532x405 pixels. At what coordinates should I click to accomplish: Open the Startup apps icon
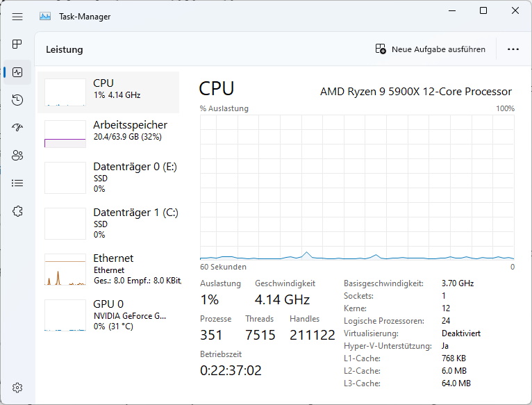coord(17,128)
